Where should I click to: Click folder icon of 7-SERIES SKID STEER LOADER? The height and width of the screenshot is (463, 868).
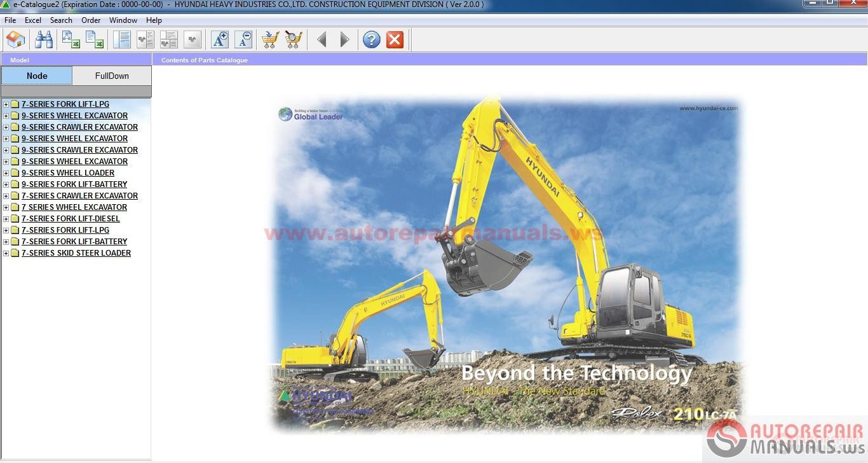tap(15, 253)
